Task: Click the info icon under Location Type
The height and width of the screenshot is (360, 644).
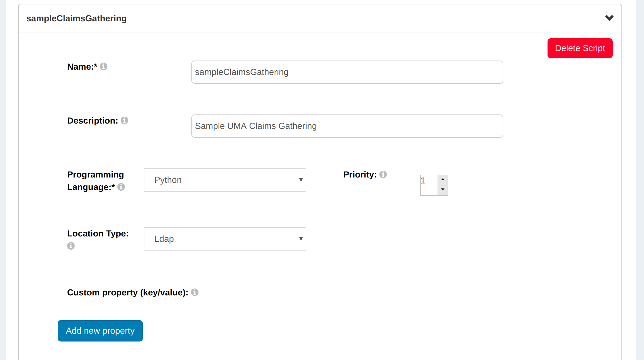Action: 70,246
